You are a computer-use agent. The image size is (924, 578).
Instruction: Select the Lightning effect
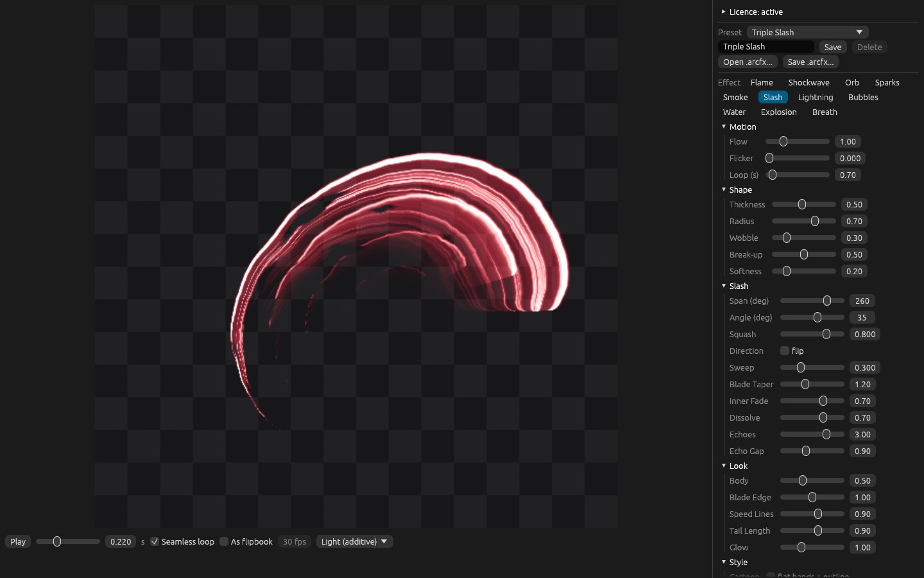pos(816,97)
